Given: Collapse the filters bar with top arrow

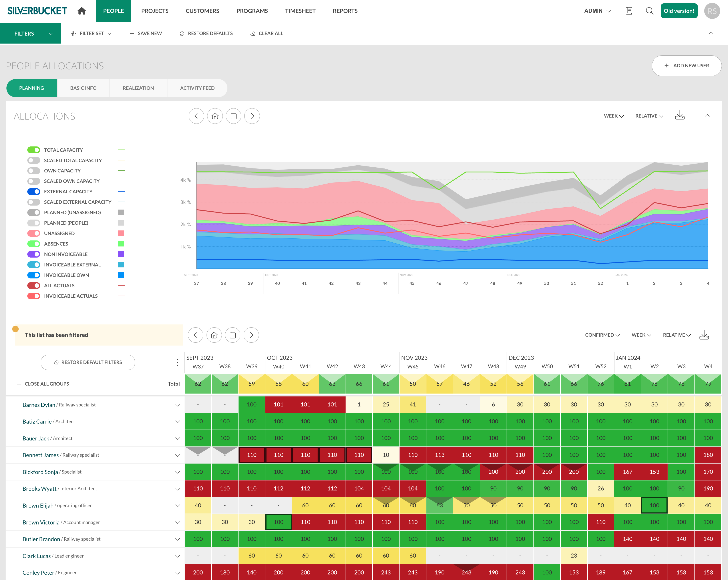Looking at the screenshot, I should (710, 33).
